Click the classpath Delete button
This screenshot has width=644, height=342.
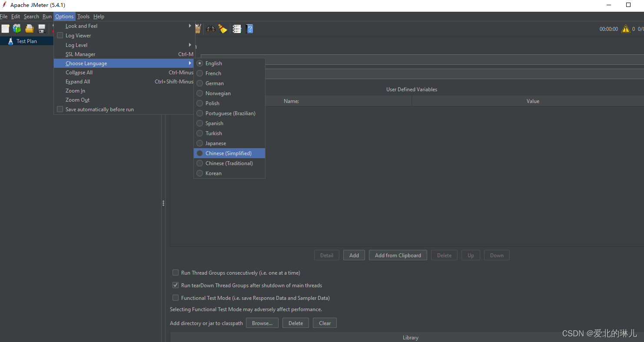pos(295,323)
